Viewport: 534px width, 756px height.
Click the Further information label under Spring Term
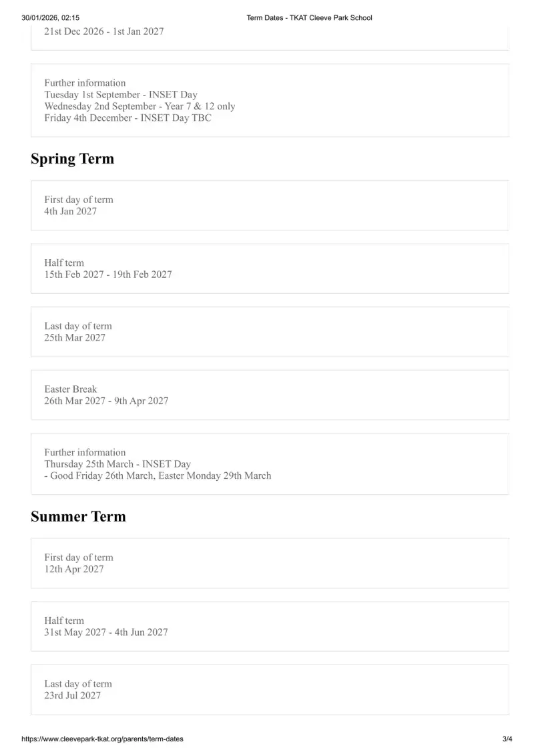click(x=85, y=452)
